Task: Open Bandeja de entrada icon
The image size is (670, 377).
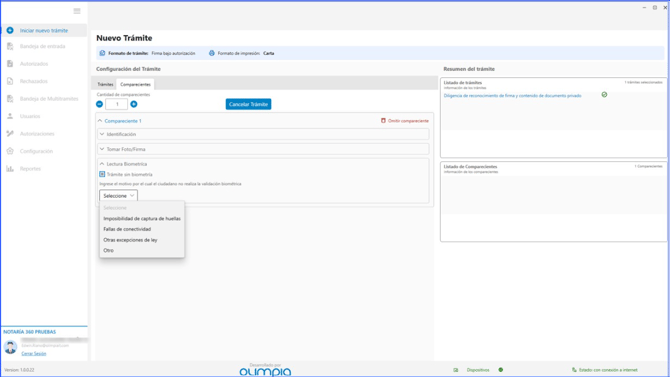Action: click(x=10, y=46)
